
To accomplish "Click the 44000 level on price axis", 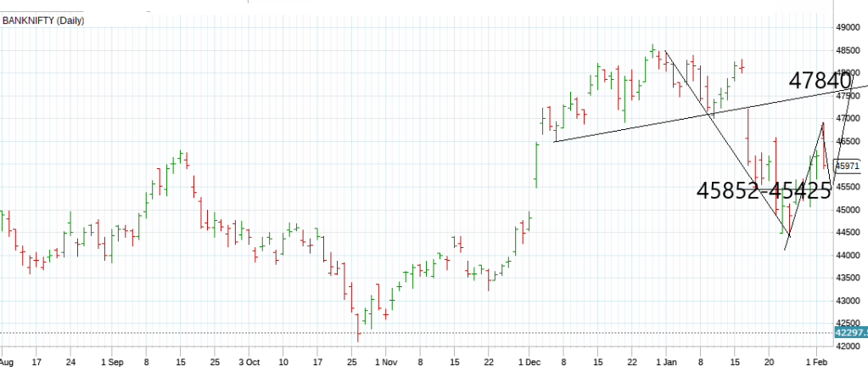I will click(x=849, y=255).
